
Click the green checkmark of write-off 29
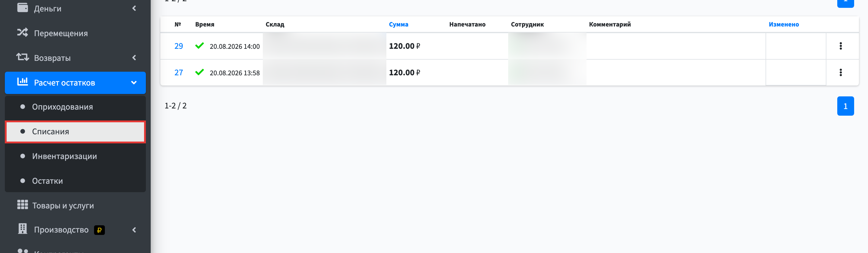200,45
